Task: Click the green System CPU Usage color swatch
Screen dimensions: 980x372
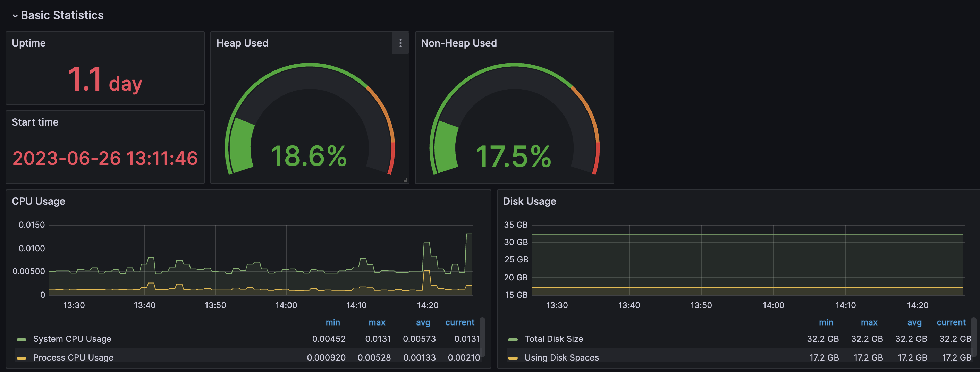Action: pyautogui.click(x=22, y=339)
